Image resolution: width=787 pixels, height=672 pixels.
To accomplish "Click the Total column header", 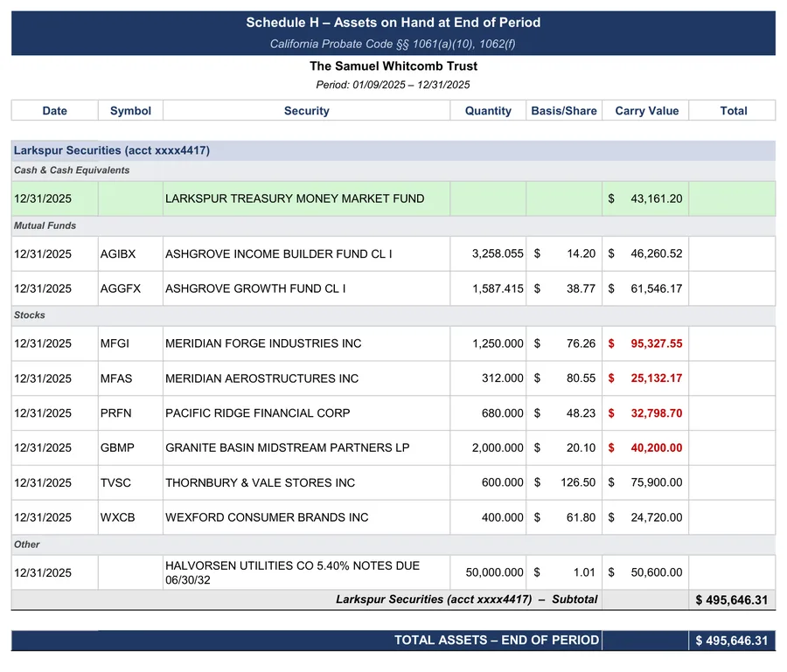I will click(x=734, y=111).
